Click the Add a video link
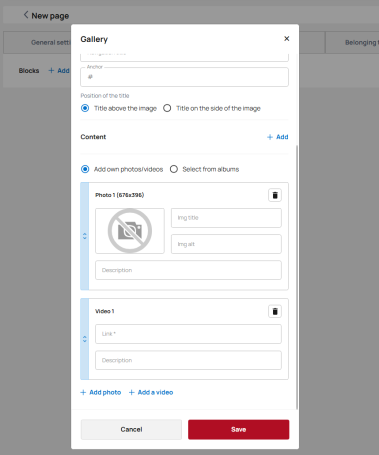The width and height of the screenshot is (379, 455). tap(151, 392)
